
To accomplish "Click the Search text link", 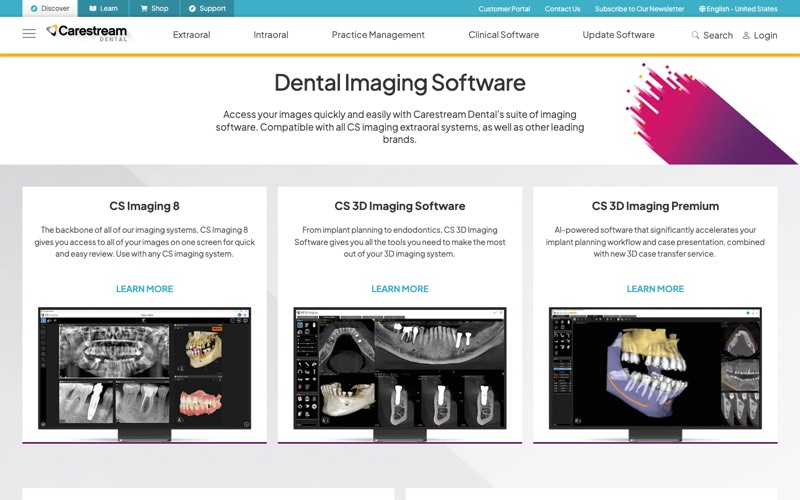I will [x=718, y=35].
